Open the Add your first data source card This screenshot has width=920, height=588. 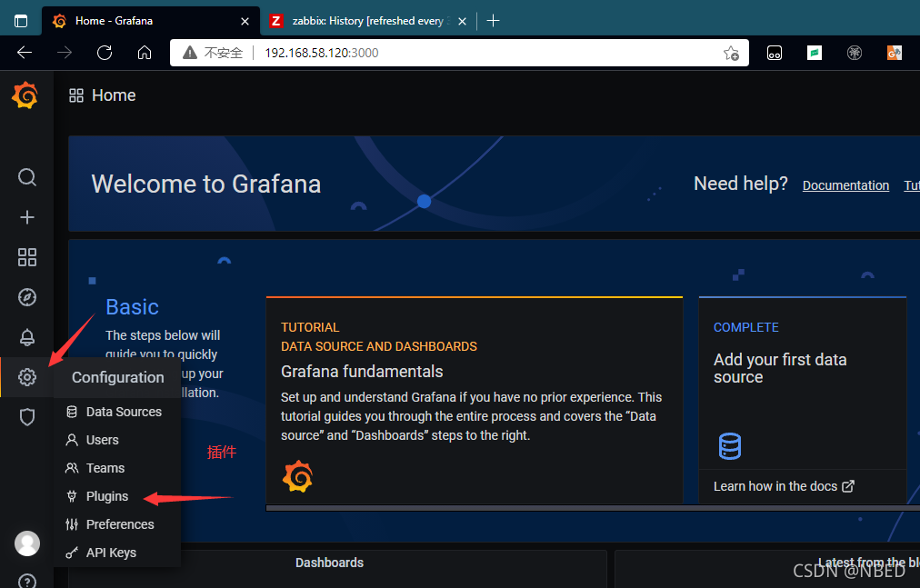(x=803, y=400)
